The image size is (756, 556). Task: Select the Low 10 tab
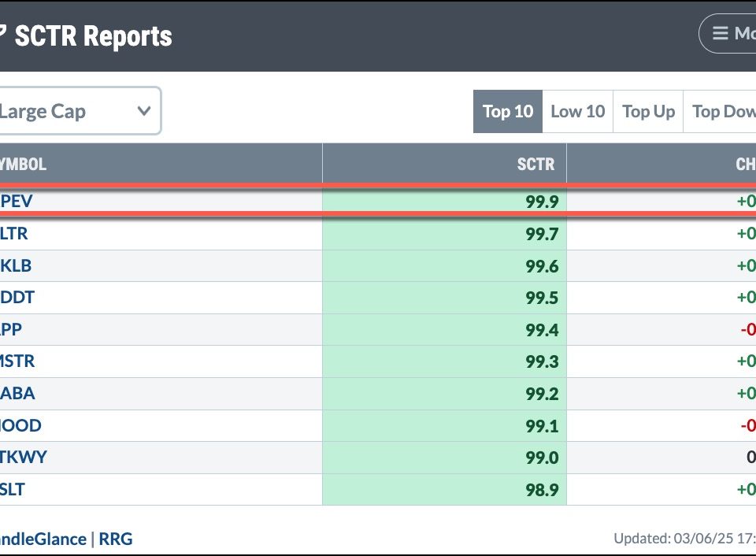(577, 112)
